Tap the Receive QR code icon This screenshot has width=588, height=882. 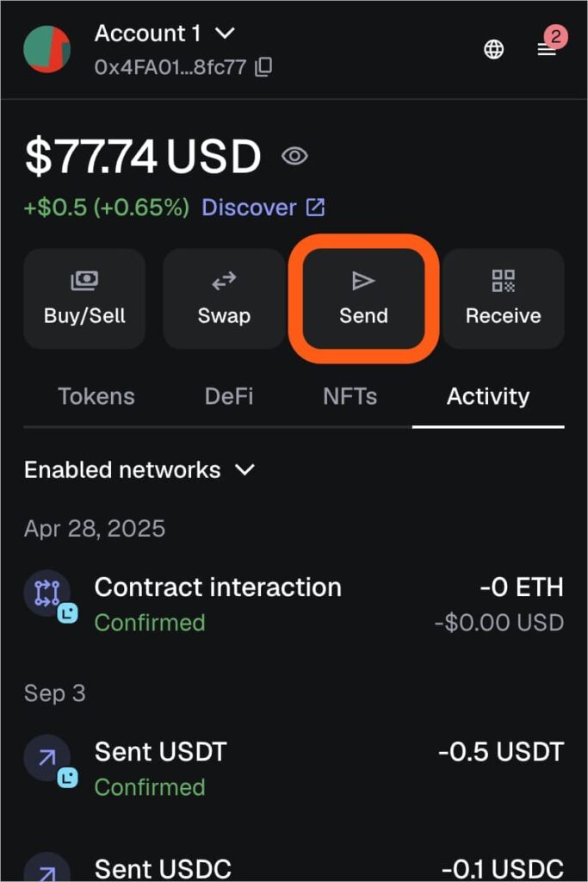tap(504, 280)
